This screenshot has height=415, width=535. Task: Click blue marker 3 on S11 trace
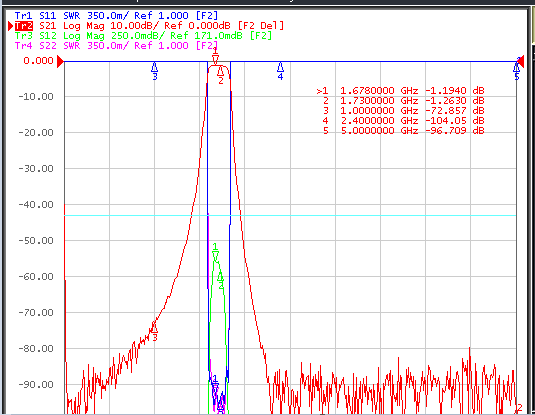(x=155, y=67)
